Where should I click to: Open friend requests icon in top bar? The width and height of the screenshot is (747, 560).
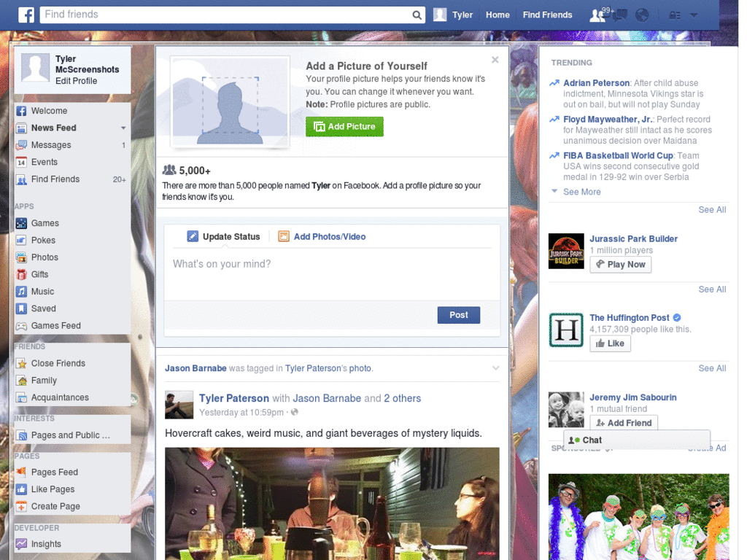coord(597,15)
